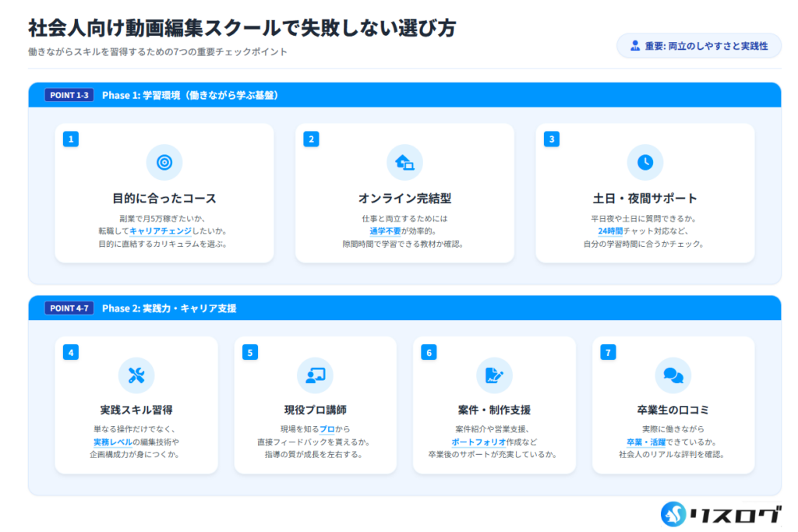Image resolution: width=798 pixels, height=532 pixels.
Task: Click the clock icon for 土日・夜間サポート
Action: [x=644, y=162]
